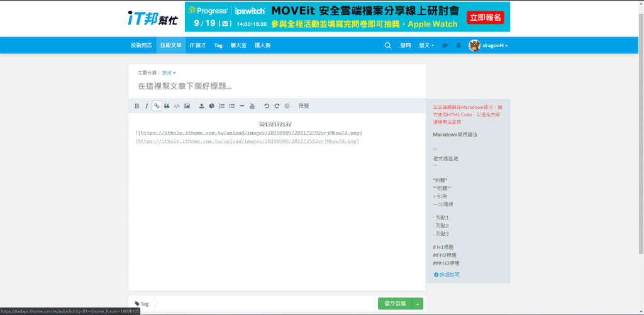Open the 文章分類 技術 category dropdown
The height and width of the screenshot is (315, 644).
169,73
